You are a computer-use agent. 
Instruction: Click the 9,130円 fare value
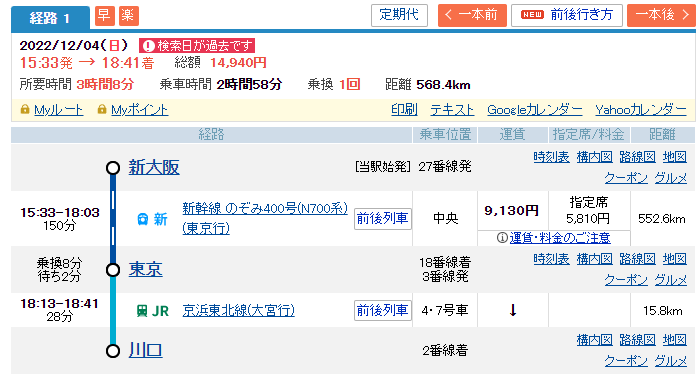[512, 211]
